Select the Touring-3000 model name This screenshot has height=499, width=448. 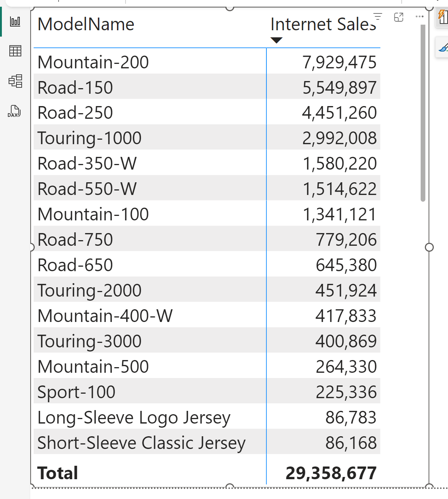tap(90, 342)
